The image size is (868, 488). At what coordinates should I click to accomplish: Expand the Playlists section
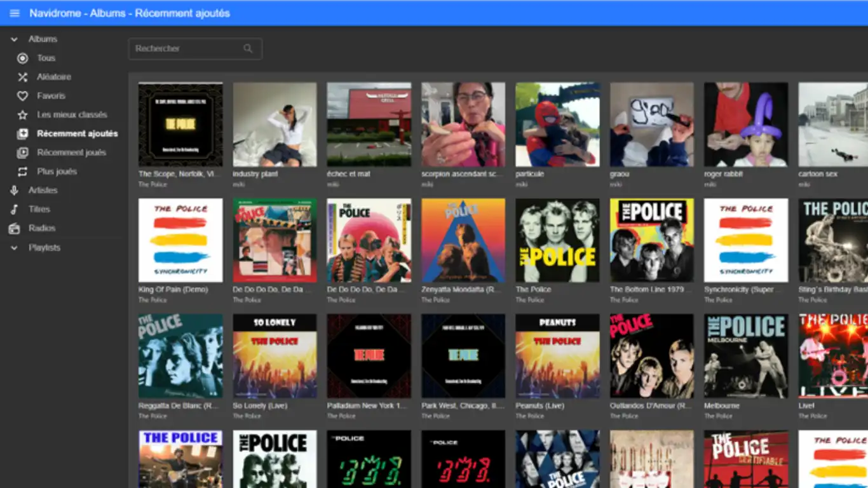(x=14, y=247)
